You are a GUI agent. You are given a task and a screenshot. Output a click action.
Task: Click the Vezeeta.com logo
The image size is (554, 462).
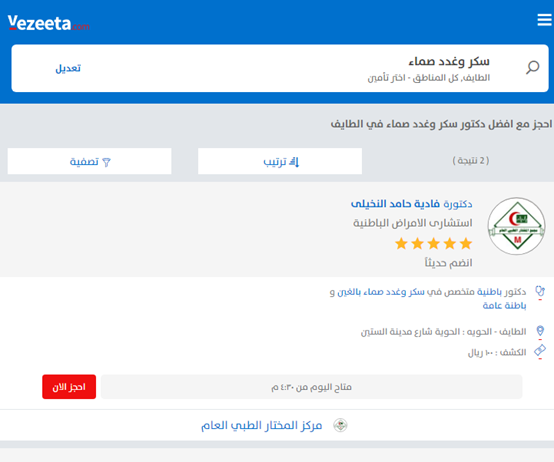(48, 23)
